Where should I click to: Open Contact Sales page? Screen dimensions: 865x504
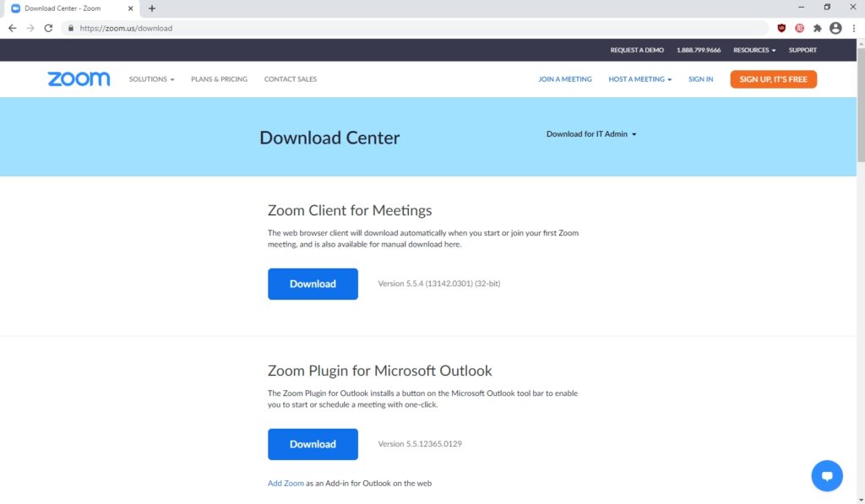tap(291, 79)
